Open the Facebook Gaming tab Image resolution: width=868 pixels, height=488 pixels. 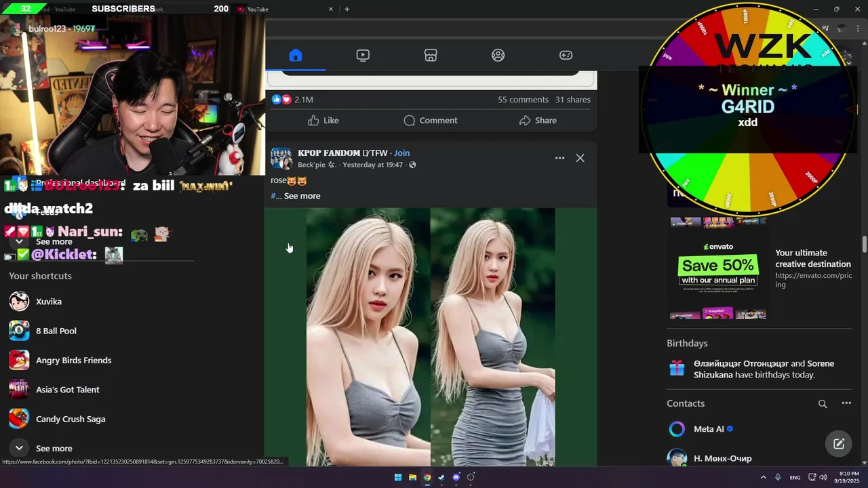tap(566, 55)
